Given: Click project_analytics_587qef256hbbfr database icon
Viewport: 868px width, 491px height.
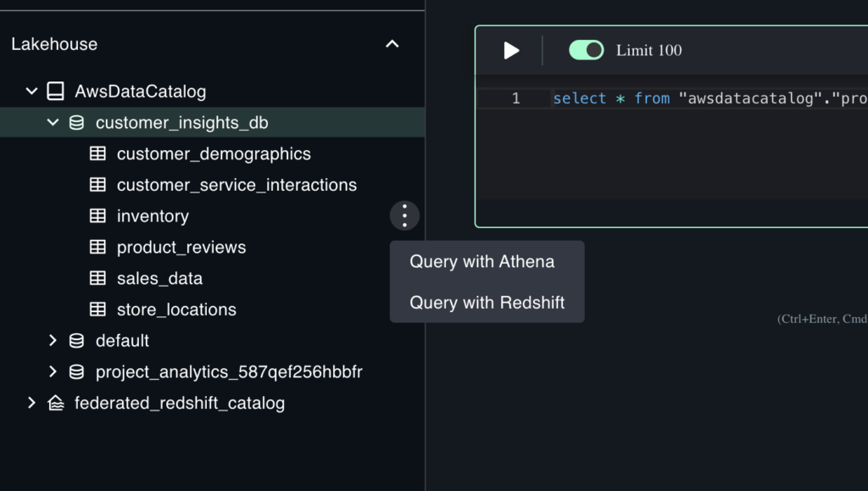Looking at the screenshot, I should point(76,372).
